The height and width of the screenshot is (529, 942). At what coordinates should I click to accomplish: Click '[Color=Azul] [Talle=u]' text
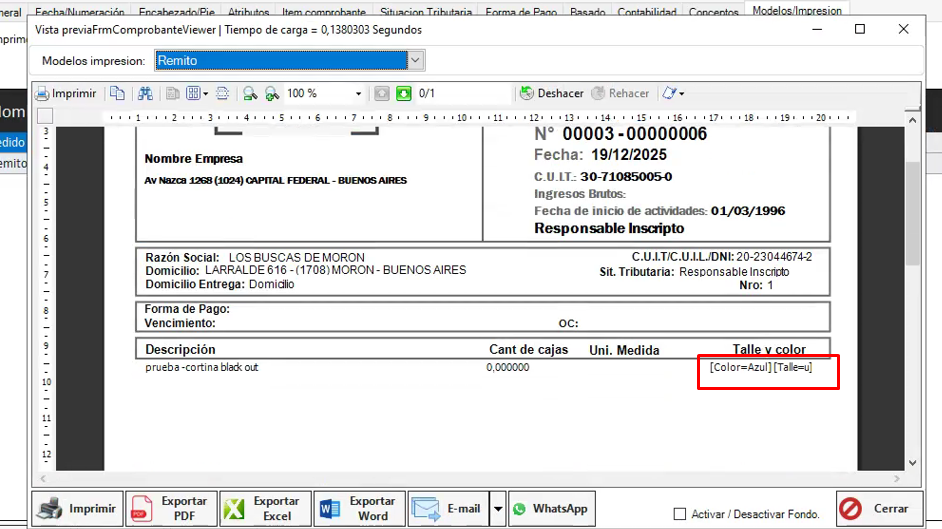tap(761, 367)
